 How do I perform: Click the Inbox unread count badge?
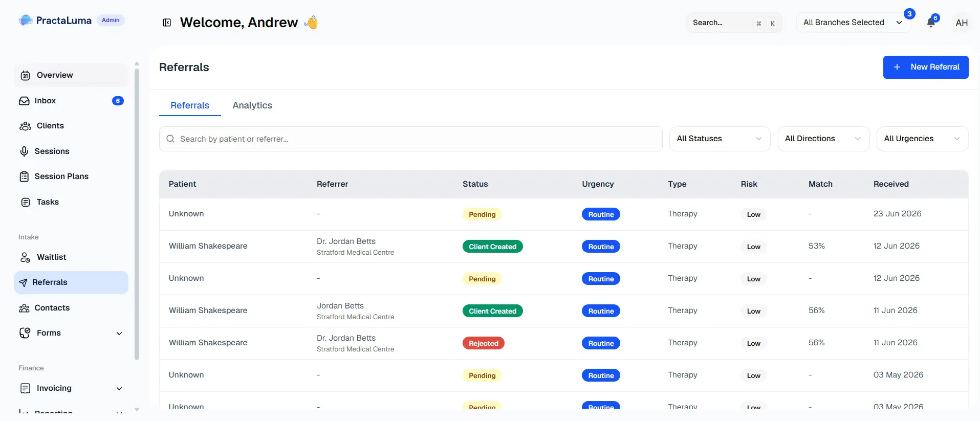[118, 101]
